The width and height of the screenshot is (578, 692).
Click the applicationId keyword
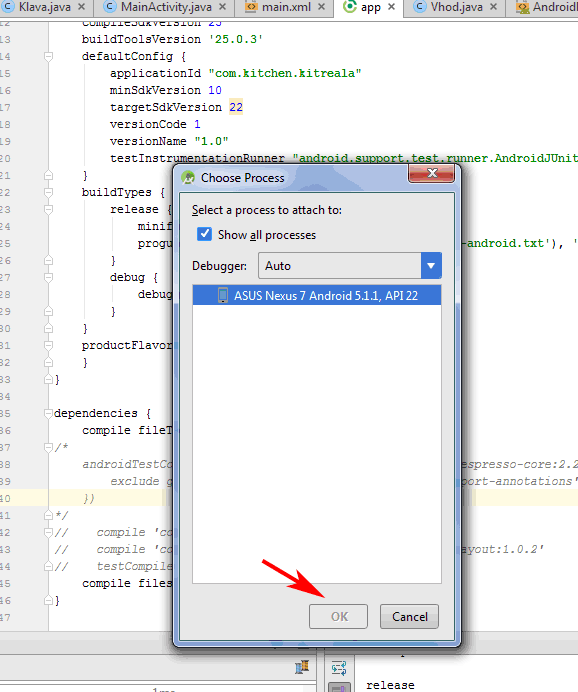click(x=155, y=73)
